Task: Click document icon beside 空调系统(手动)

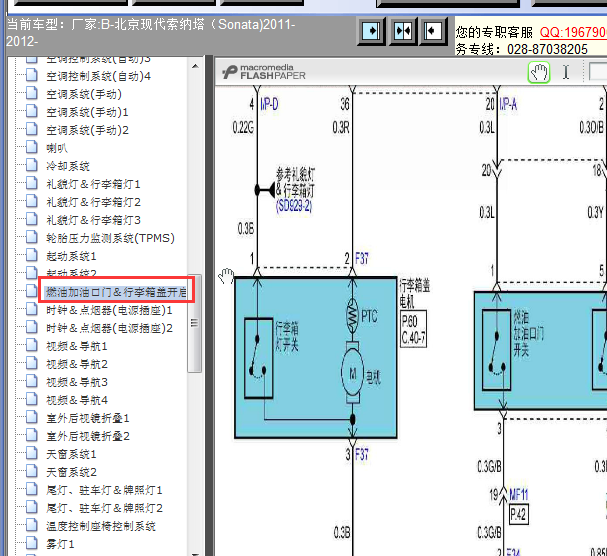Action: coord(31,93)
